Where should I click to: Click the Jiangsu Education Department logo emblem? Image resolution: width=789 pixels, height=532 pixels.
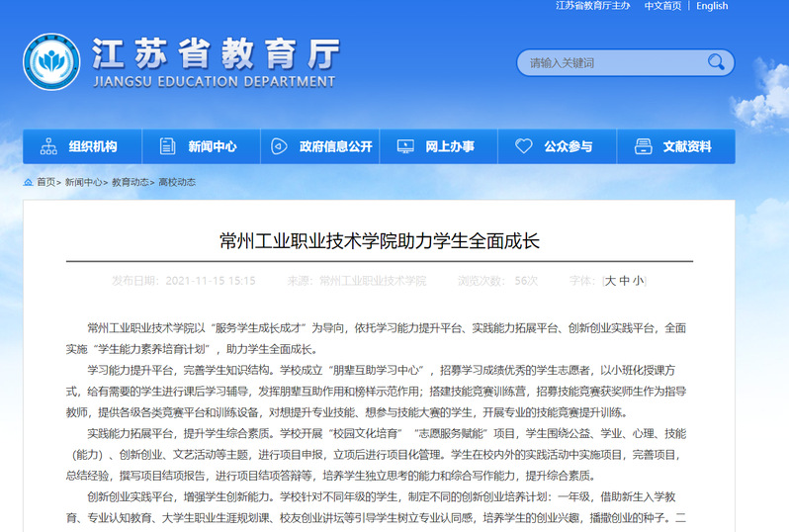pyautogui.click(x=51, y=62)
